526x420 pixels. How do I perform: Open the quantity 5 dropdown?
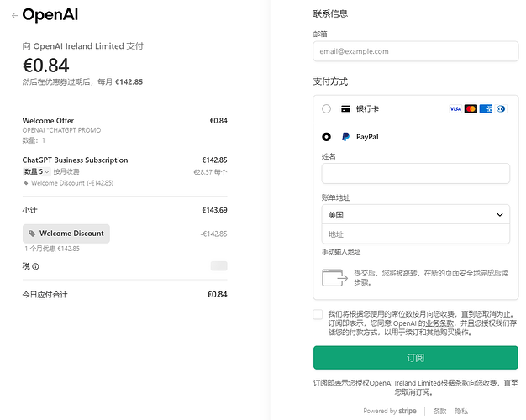tap(37, 171)
